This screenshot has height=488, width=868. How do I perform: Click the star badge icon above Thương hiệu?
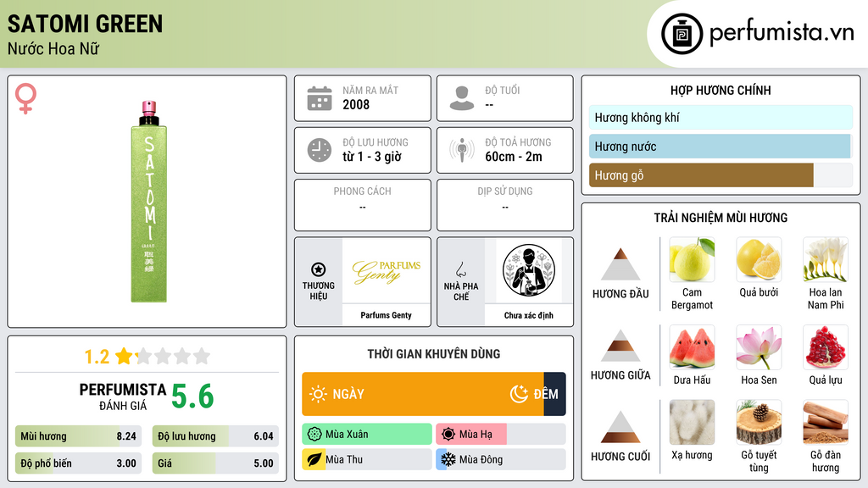click(319, 269)
